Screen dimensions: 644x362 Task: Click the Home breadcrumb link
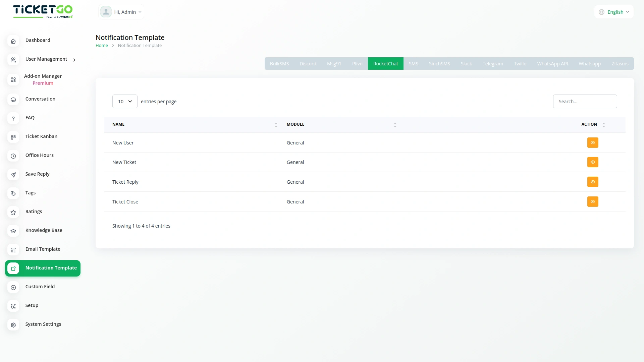coord(102,46)
